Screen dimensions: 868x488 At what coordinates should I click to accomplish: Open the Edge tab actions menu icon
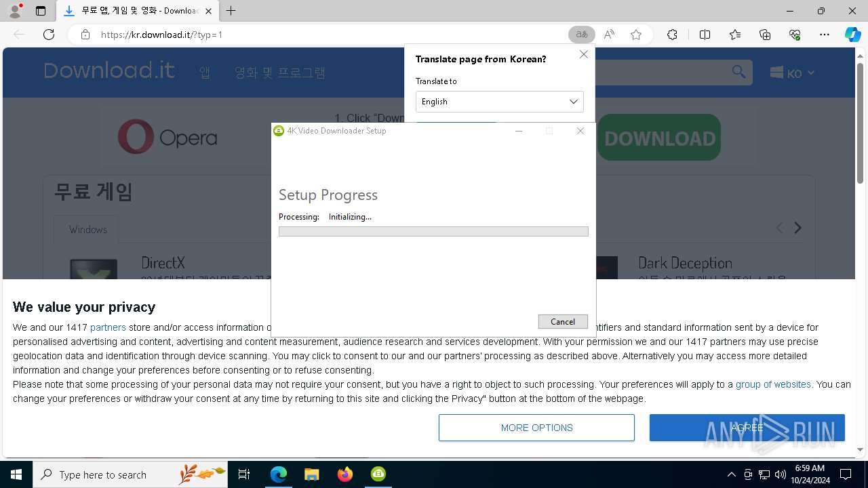pos(41,11)
